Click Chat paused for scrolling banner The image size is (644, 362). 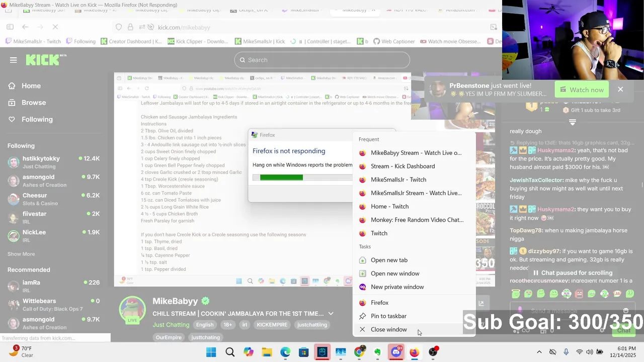tap(573, 273)
